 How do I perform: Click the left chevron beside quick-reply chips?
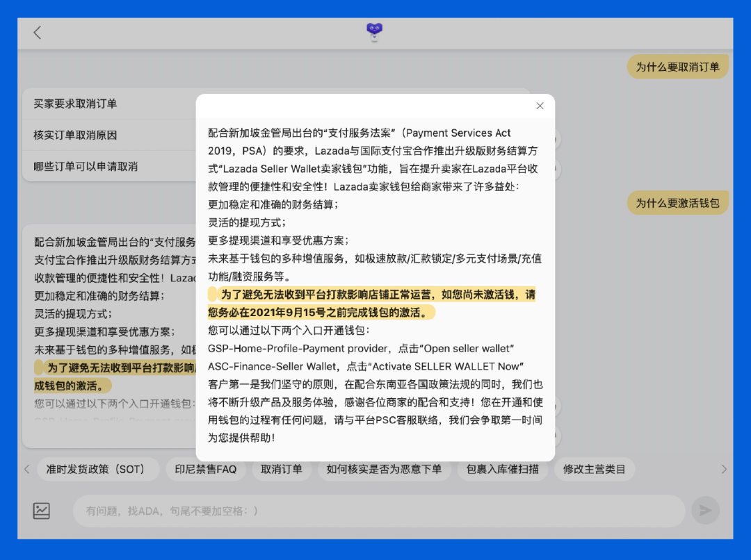pyautogui.click(x=26, y=469)
